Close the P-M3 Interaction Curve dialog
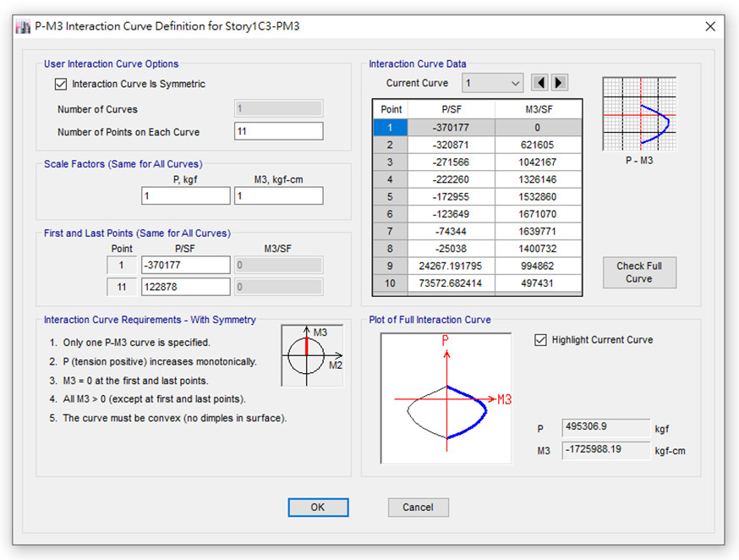 [x=710, y=26]
